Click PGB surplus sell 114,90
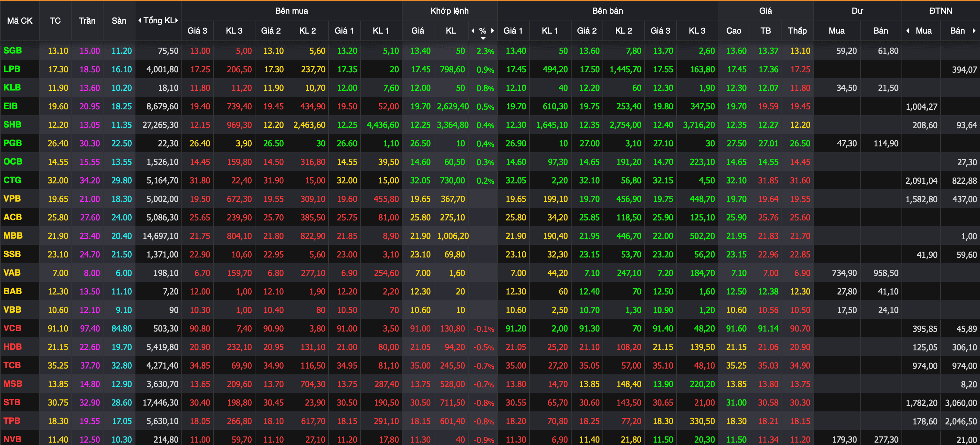The width and height of the screenshot is (980, 445). 886,144
